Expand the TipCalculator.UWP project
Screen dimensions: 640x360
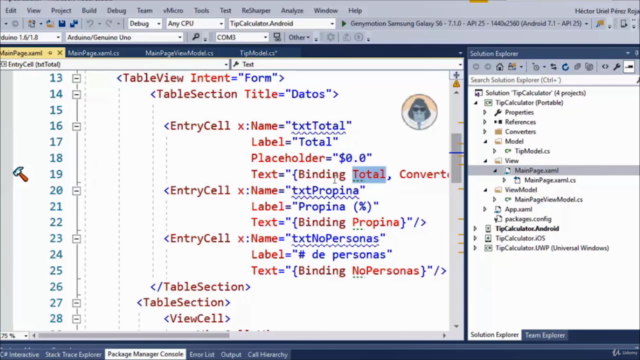475,248
